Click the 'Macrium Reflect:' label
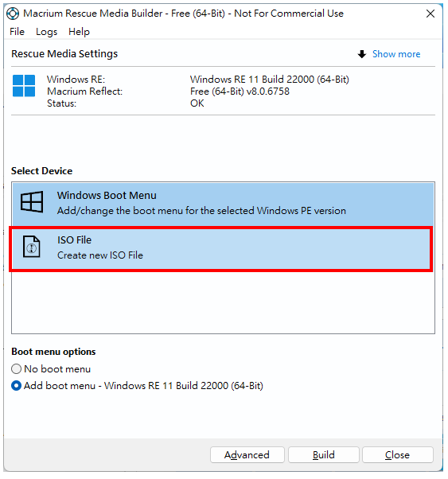 [84, 92]
